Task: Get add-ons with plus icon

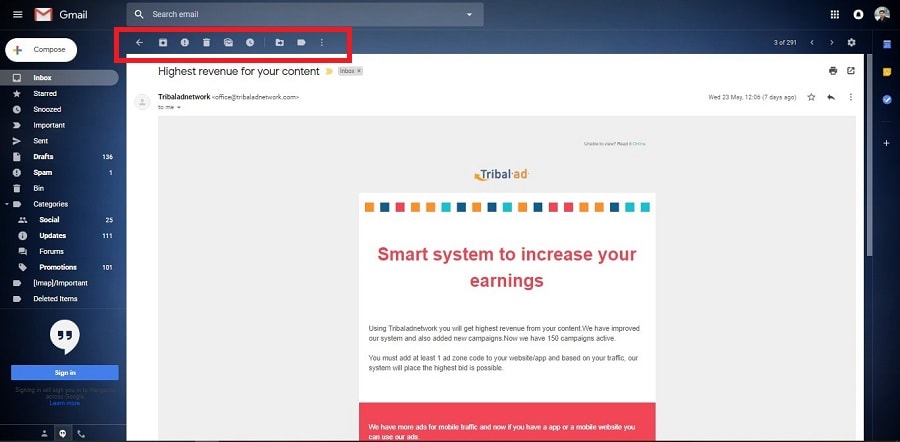Action: point(887,143)
